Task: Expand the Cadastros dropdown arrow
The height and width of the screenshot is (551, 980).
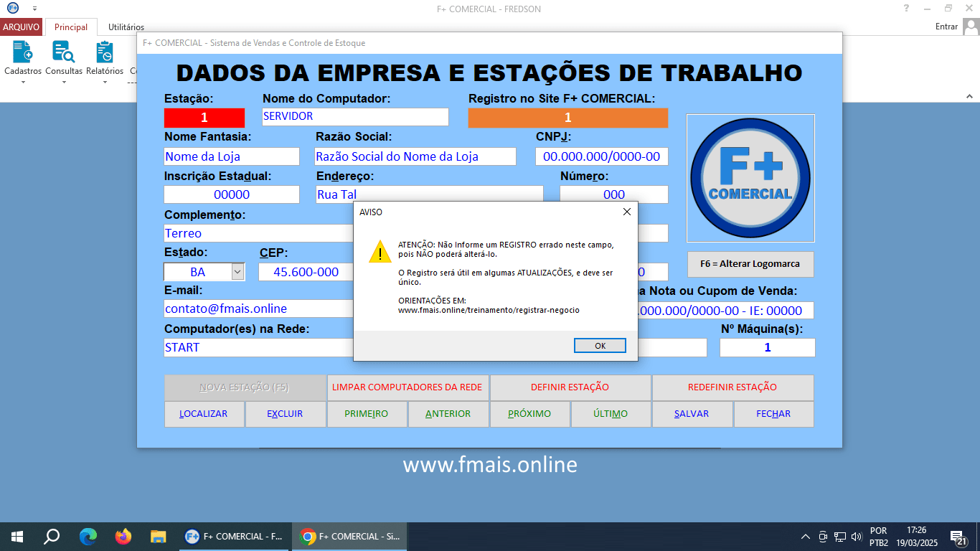Action: coord(23,82)
